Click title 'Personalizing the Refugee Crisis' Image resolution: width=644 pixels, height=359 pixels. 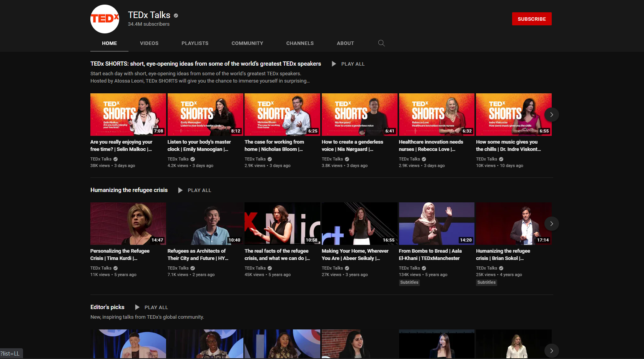coord(120,255)
